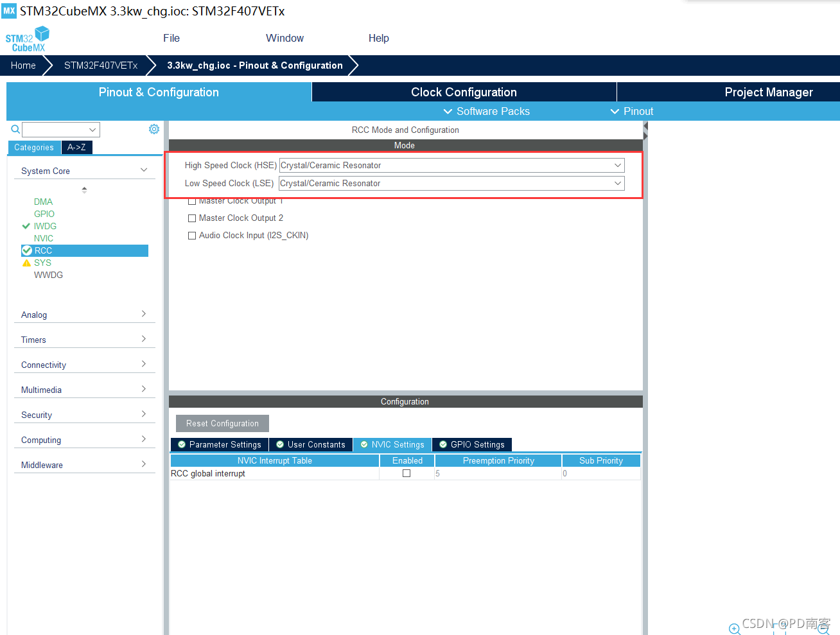The width and height of the screenshot is (840, 635).
Task: Switch to the Clock Configuration tab
Action: coord(464,92)
